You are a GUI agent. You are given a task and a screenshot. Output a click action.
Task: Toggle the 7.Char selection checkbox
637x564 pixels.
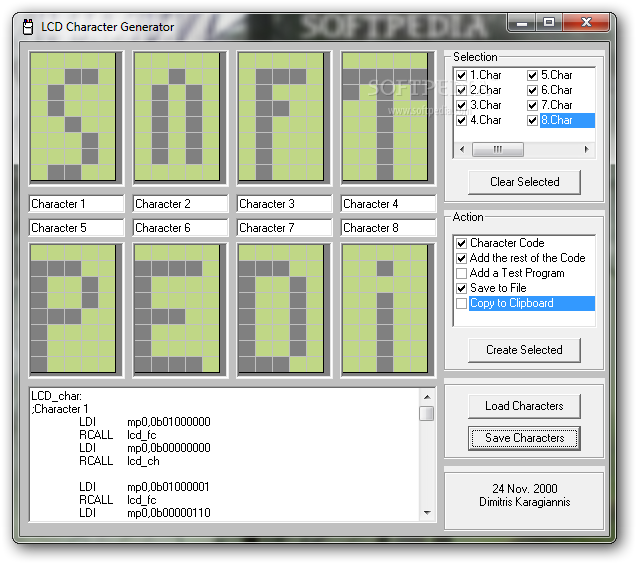(x=532, y=105)
